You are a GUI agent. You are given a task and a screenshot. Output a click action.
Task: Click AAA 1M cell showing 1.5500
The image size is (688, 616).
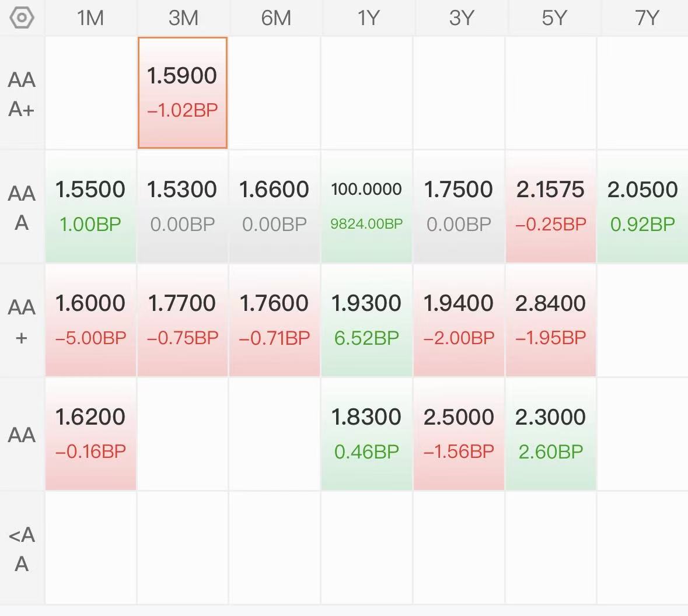(90, 206)
